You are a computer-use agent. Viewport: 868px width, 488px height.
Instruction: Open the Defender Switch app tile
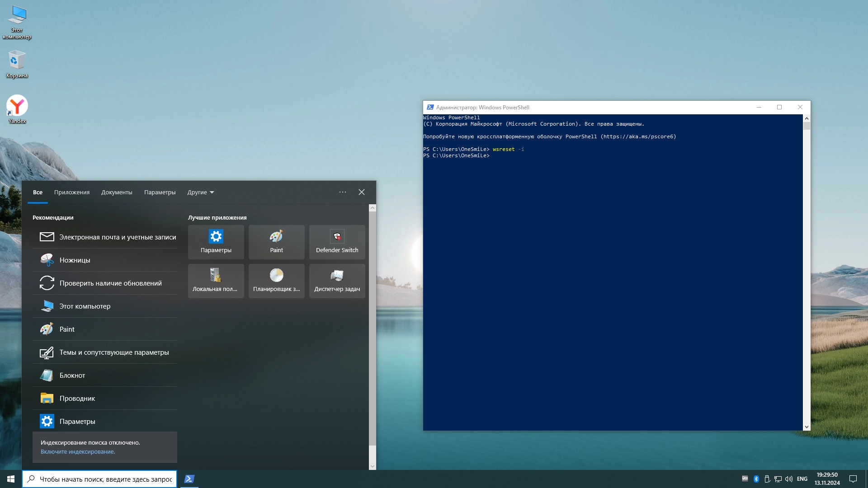point(337,242)
